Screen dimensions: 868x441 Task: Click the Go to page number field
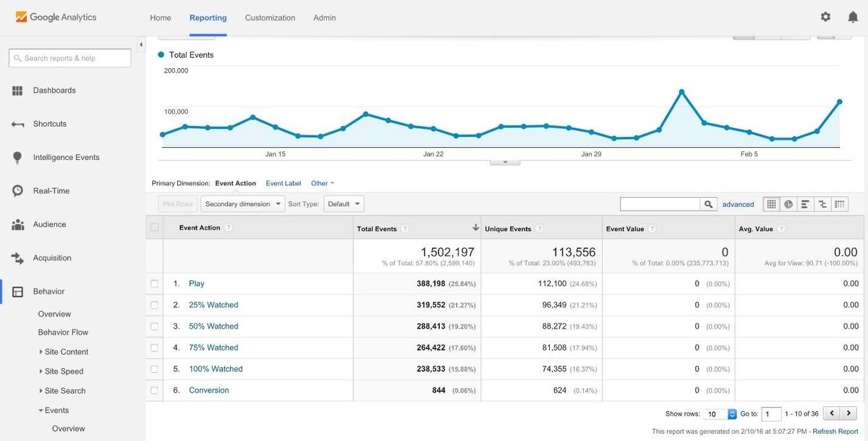tap(771, 414)
